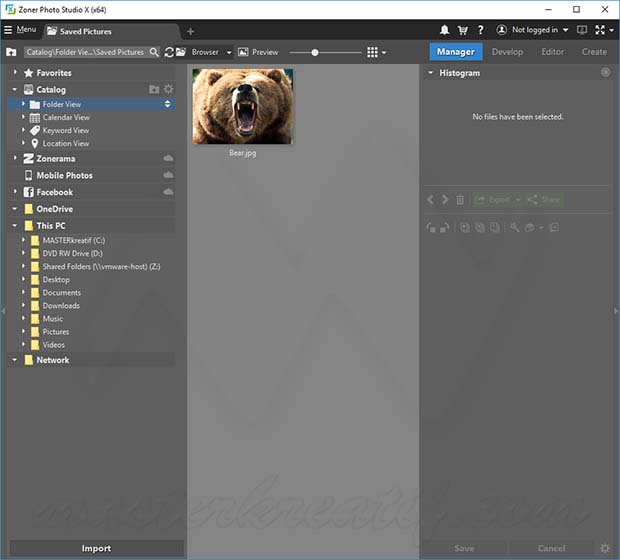The width and height of the screenshot is (620, 560).
Task: Switch to the Create module
Action: (x=594, y=52)
